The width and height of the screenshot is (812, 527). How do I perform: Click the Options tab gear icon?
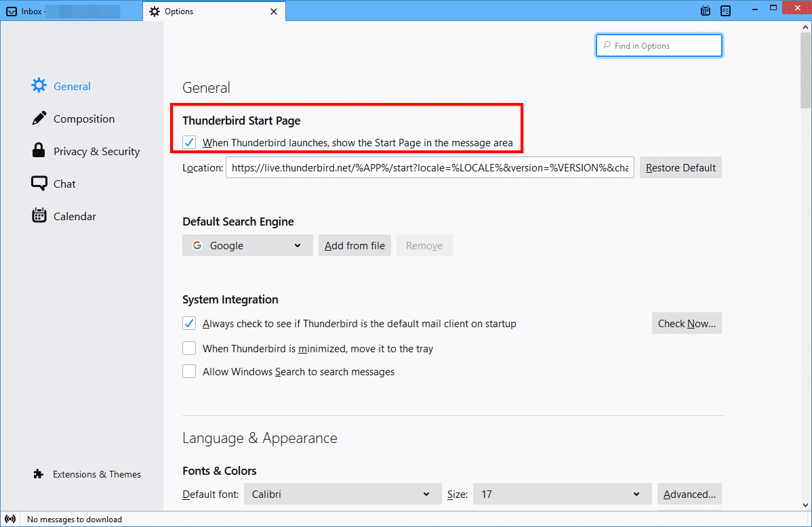coord(155,12)
